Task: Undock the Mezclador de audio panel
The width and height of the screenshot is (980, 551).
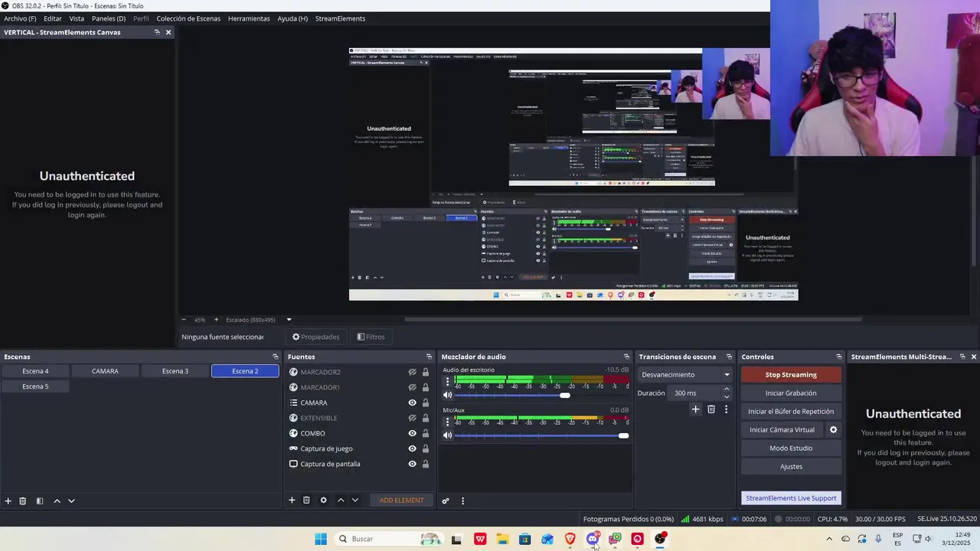Action: pyautogui.click(x=626, y=357)
